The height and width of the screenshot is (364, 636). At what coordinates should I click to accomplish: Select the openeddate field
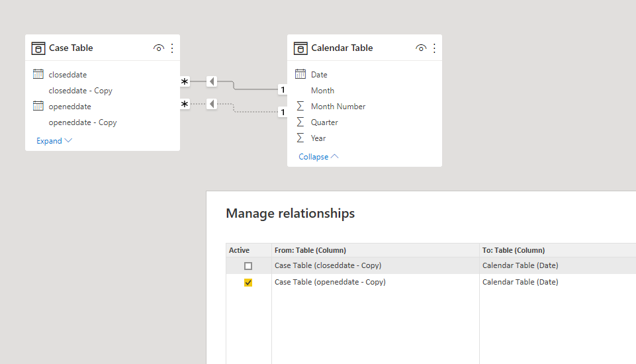click(69, 107)
